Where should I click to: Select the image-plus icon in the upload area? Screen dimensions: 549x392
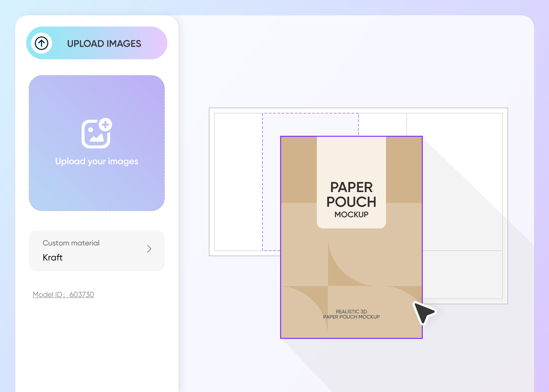(96, 133)
